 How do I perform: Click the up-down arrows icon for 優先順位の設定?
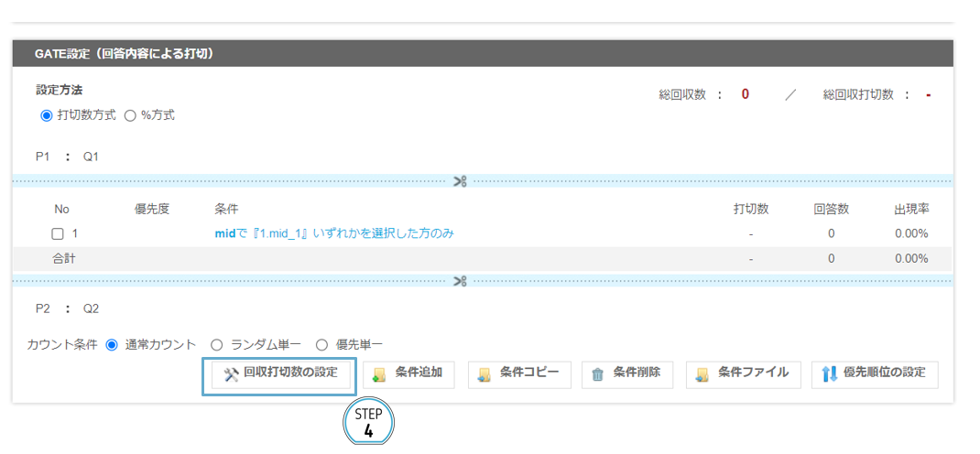[829, 374]
